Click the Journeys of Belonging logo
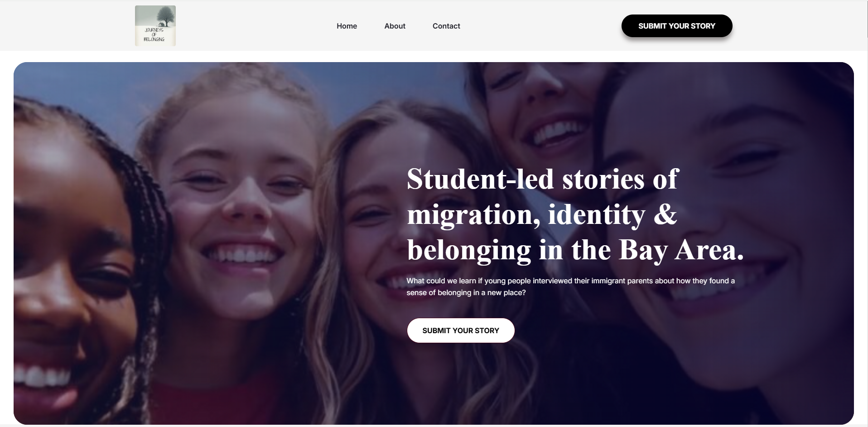Screen dimensions: 868x427 point(155,26)
